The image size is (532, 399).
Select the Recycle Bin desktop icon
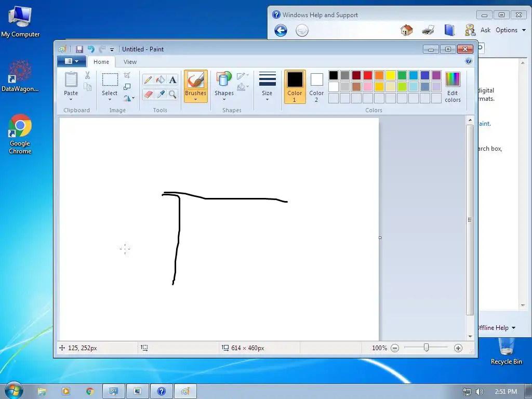[506, 351]
